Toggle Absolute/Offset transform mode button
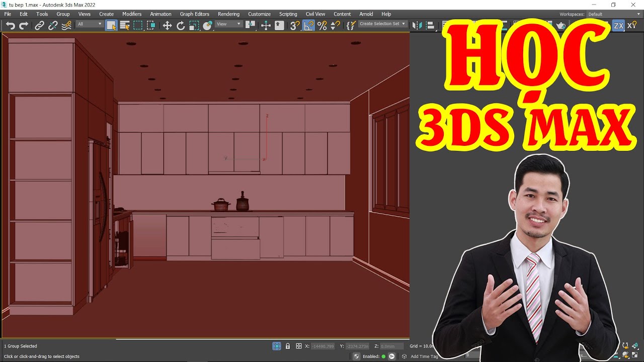644x362 pixels. [299, 346]
